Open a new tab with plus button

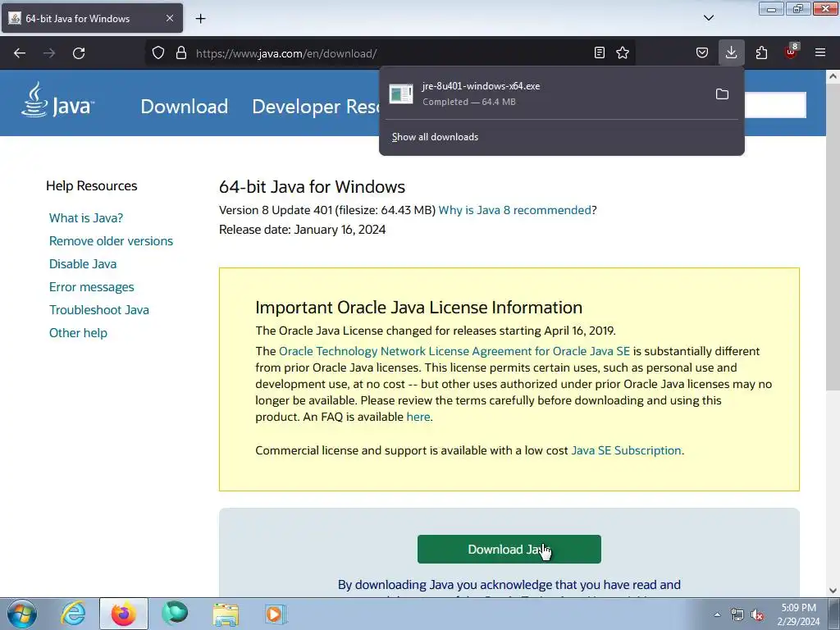(200, 19)
